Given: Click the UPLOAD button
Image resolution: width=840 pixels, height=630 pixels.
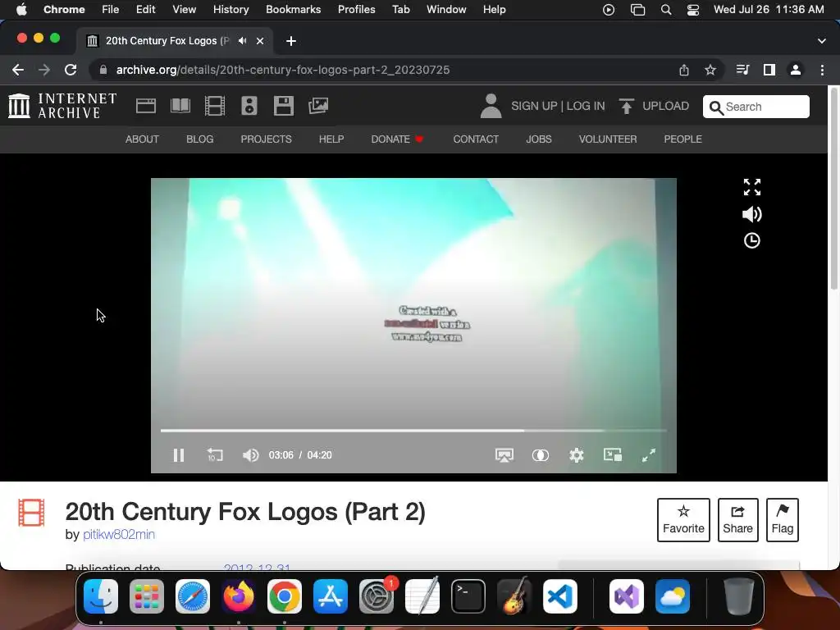Looking at the screenshot, I should (x=654, y=106).
